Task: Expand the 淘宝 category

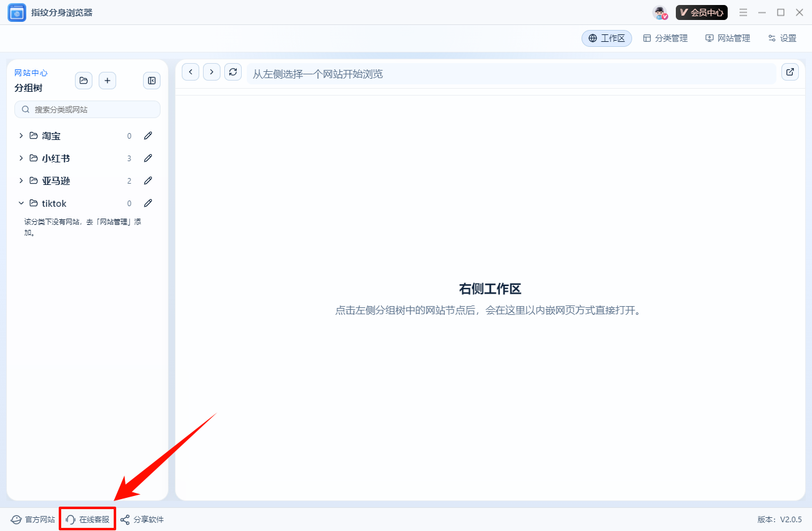Action: 21,136
